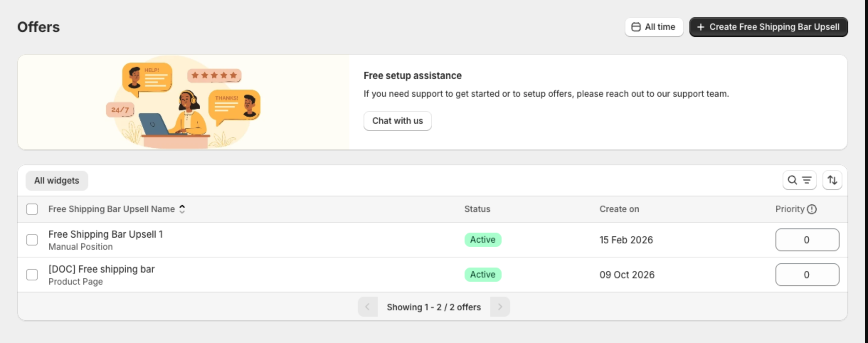Click the Manual Position subtitle text
Image resolution: width=868 pixels, height=343 pixels.
(80, 247)
